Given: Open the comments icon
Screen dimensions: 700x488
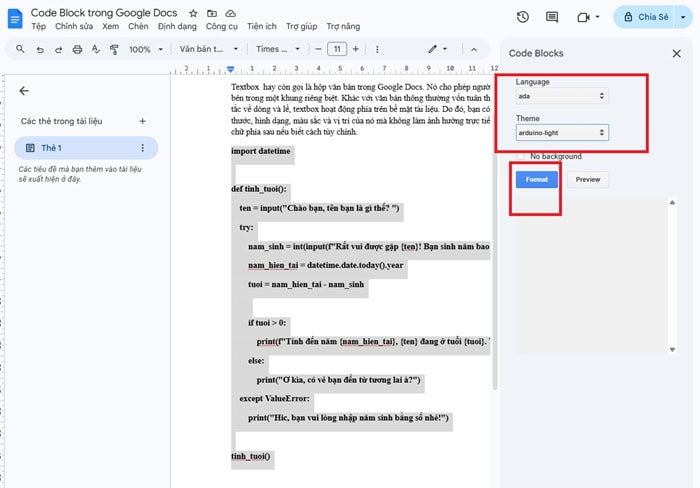Looking at the screenshot, I should (552, 17).
